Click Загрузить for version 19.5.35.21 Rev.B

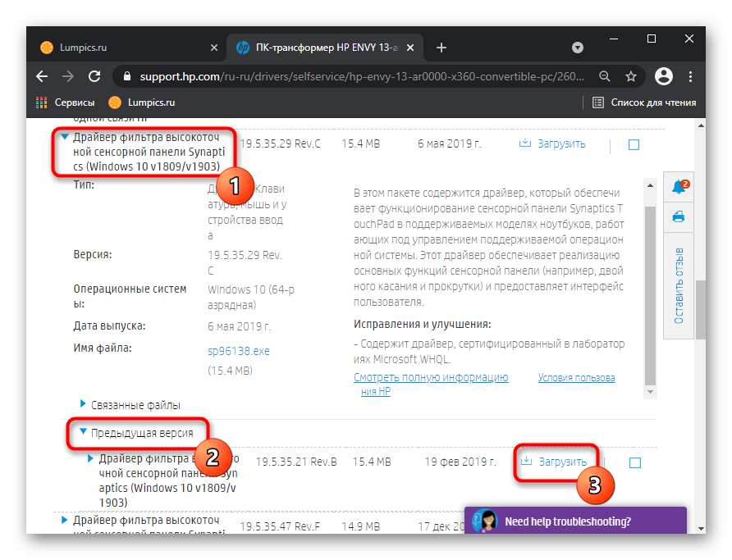click(x=555, y=462)
